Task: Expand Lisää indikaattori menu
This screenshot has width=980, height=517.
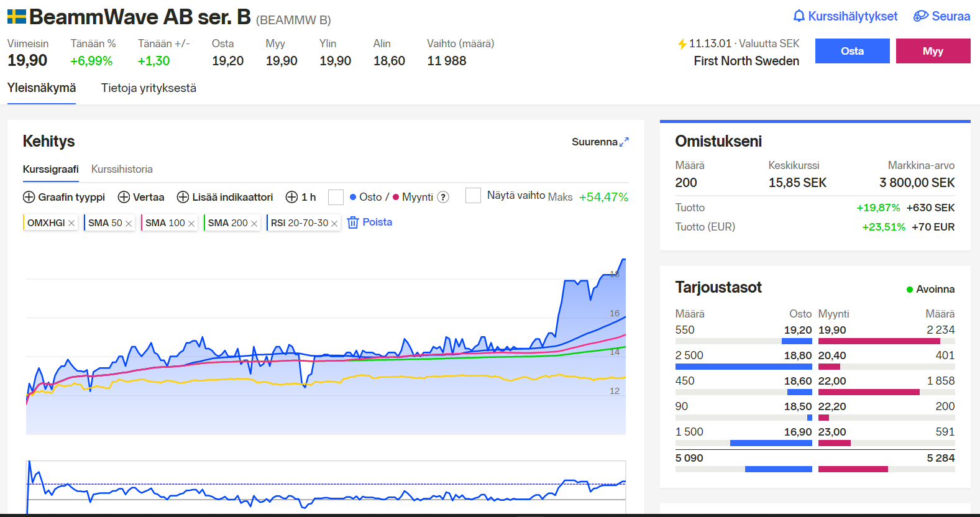Action: point(225,197)
